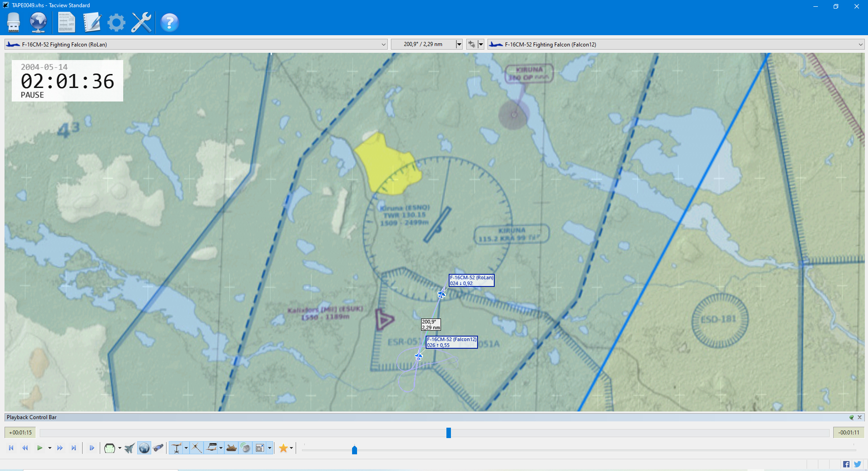Image resolution: width=868 pixels, height=471 pixels.
Task: Start playback with the green play button
Action: click(40, 448)
